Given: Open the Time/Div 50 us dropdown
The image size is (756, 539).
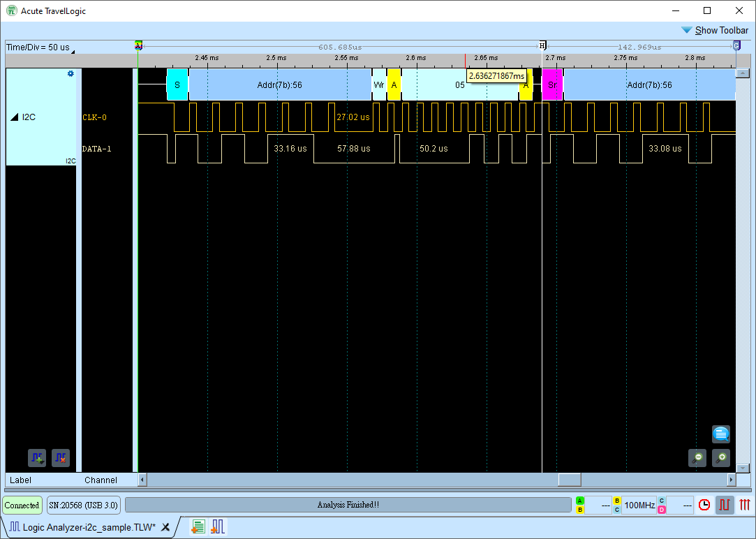Looking at the screenshot, I should click(x=40, y=47).
